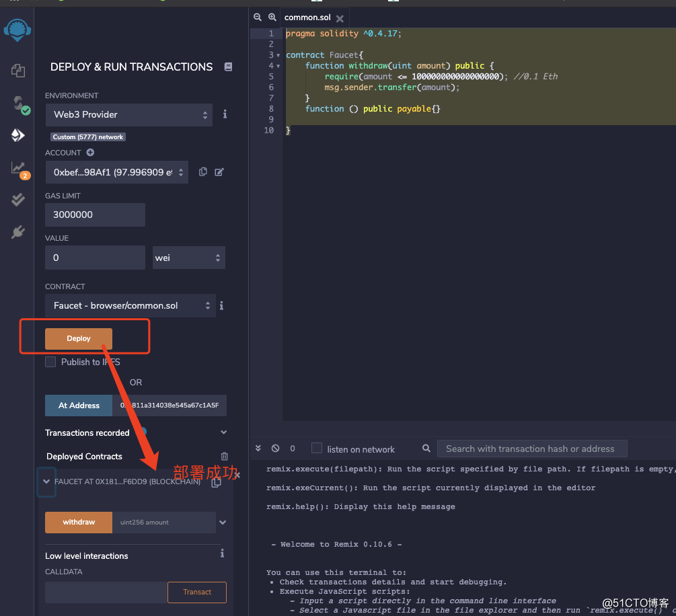Open the Account selection dropdown
The height and width of the screenshot is (616, 676).
click(x=117, y=172)
